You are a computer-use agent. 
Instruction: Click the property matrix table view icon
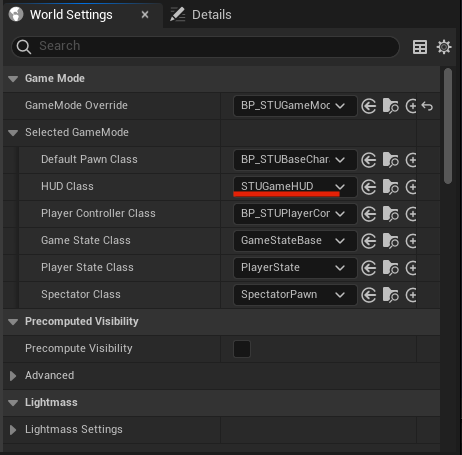[420, 47]
